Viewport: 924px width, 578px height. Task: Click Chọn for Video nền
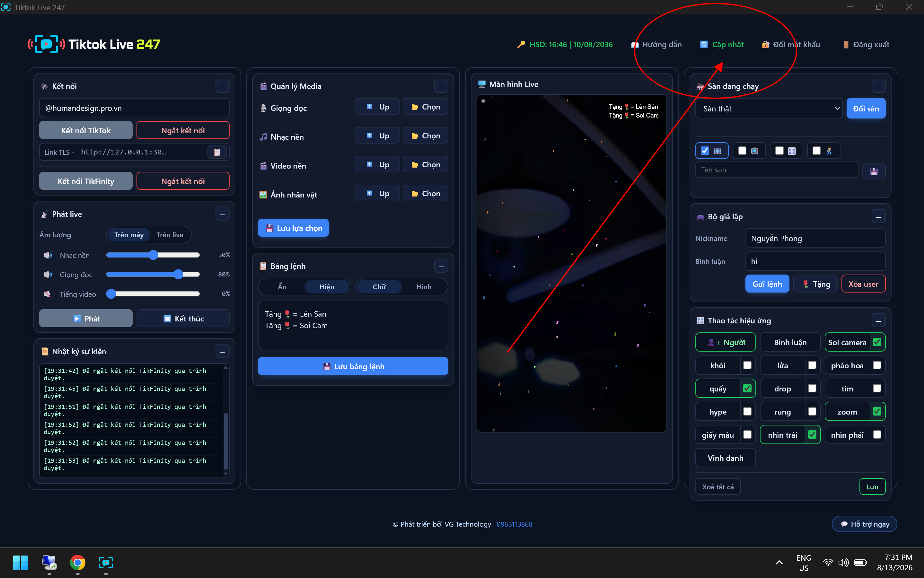(426, 165)
